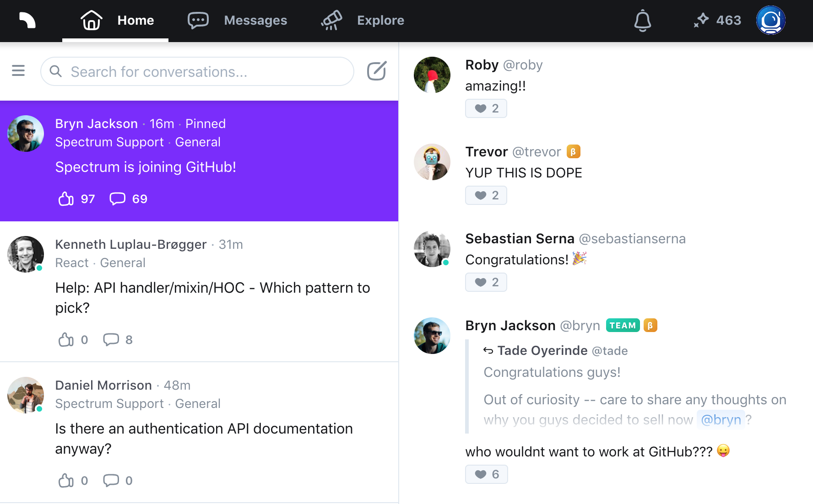Open the React community link
813x504 pixels.
(x=72, y=263)
